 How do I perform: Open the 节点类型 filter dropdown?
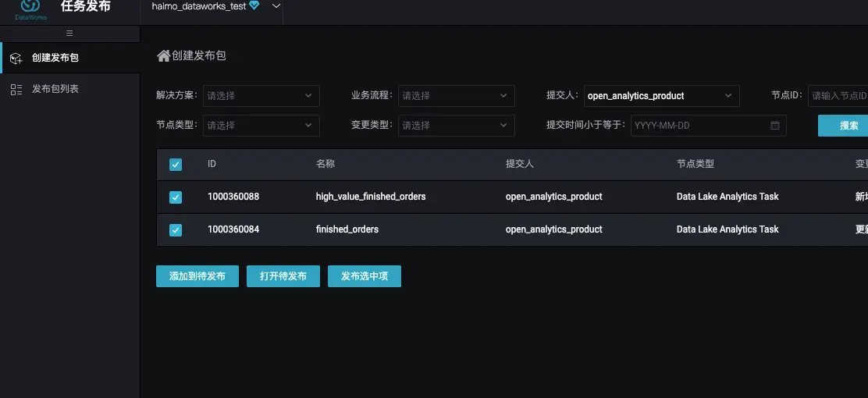coord(261,126)
